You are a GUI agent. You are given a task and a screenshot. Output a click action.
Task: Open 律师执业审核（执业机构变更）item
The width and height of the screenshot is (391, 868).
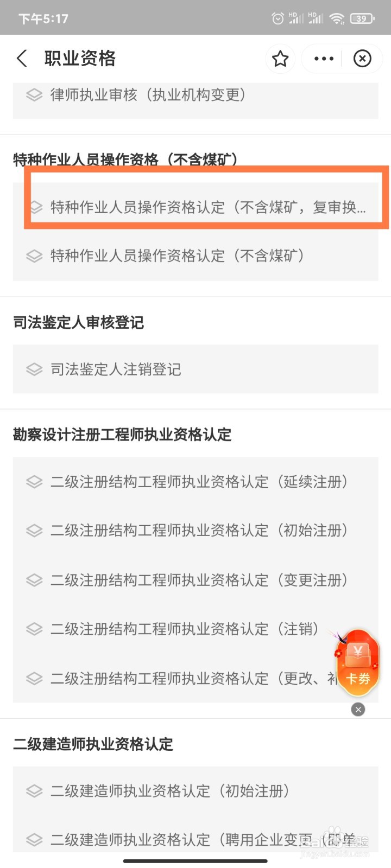coord(195,95)
